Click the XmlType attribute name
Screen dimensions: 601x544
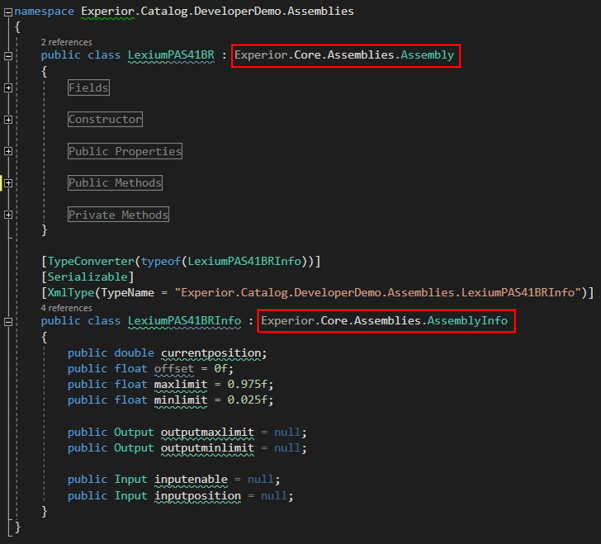tap(71, 293)
